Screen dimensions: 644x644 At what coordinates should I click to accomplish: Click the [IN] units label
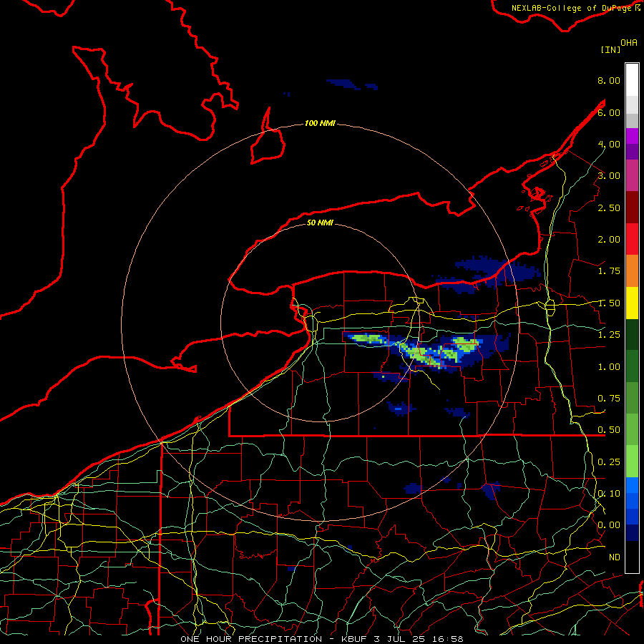tap(610, 49)
